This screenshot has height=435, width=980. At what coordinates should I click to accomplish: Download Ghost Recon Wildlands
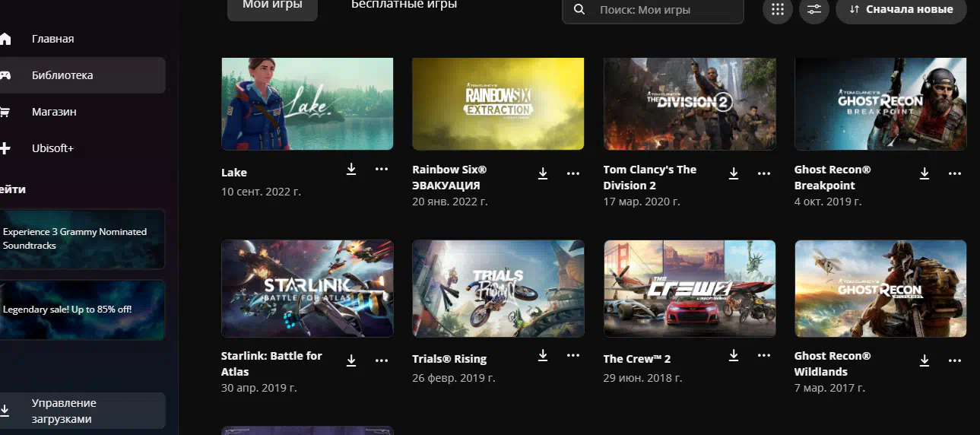coord(924,360)
